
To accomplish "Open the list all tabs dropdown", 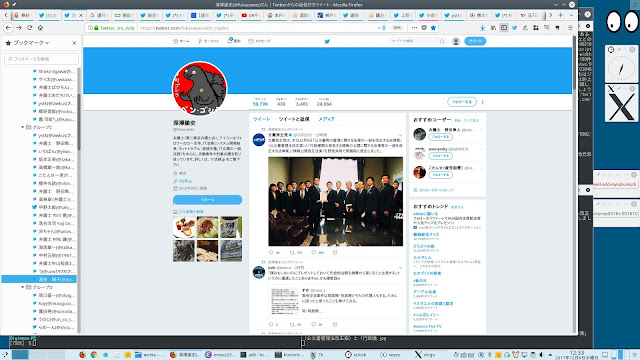I will tap(571, 15).
